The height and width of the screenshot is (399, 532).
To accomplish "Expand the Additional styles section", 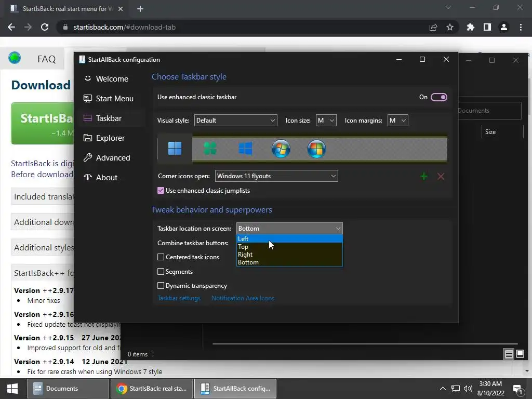I will 43,248.
